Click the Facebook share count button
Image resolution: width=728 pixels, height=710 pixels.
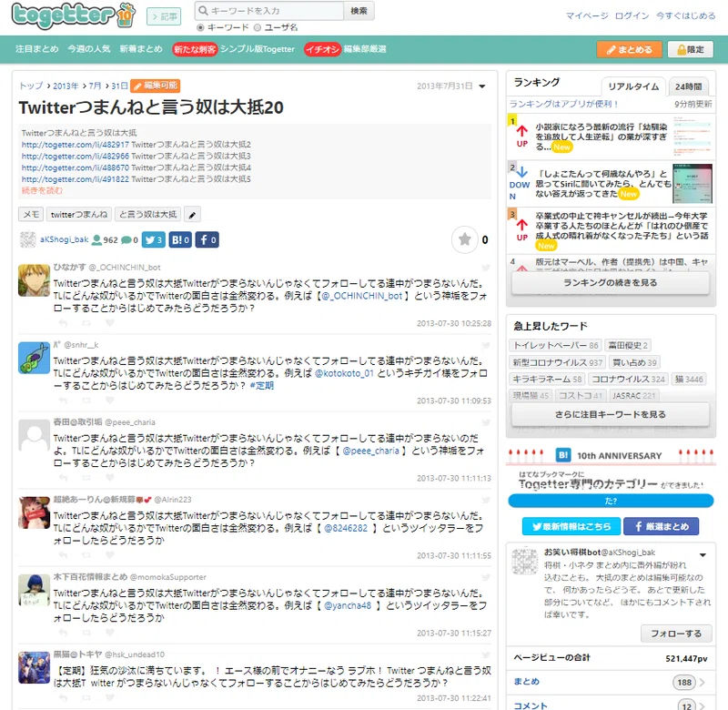[x=207, y=240]
